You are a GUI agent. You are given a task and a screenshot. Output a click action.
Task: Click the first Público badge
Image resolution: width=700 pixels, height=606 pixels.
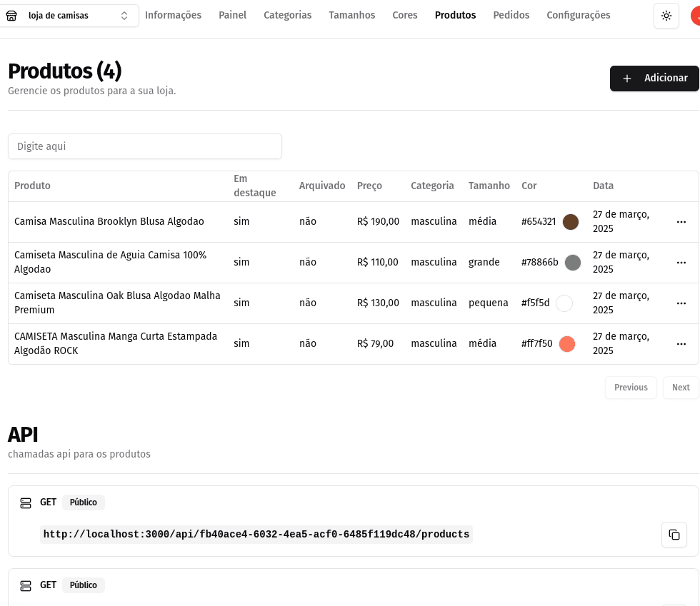pos(84,503)
